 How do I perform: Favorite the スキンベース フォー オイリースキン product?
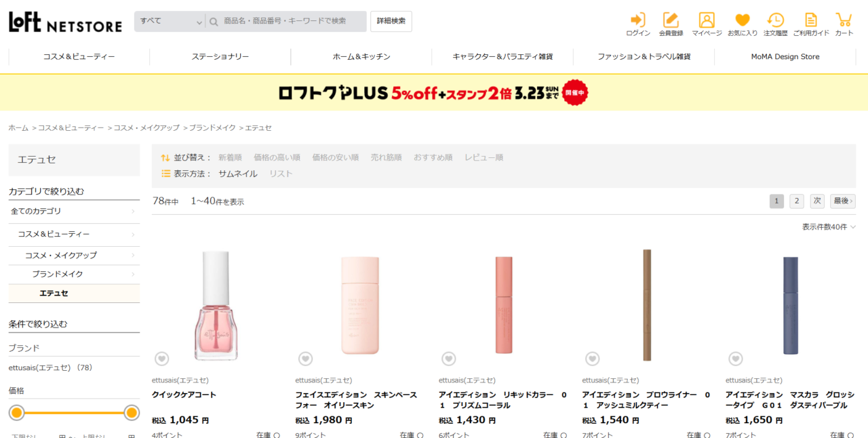305,359
